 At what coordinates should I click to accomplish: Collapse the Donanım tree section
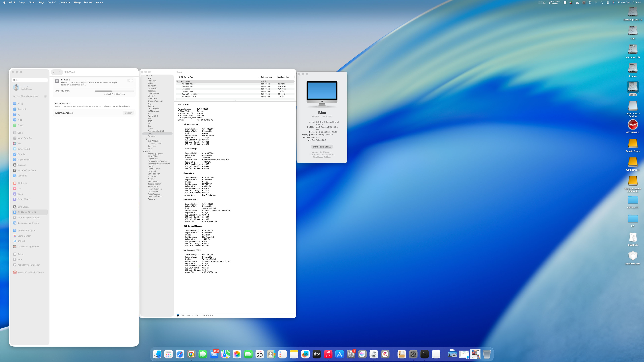tap(144, 76)
